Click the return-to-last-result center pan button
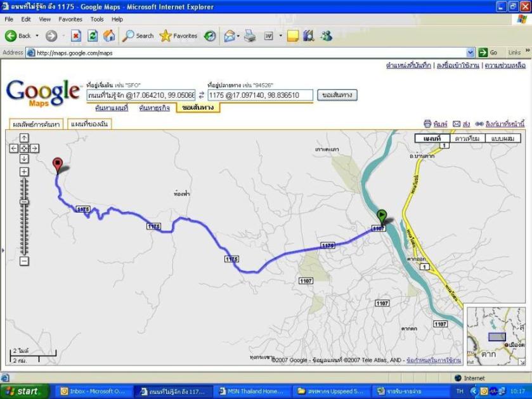 coord(24,148)
